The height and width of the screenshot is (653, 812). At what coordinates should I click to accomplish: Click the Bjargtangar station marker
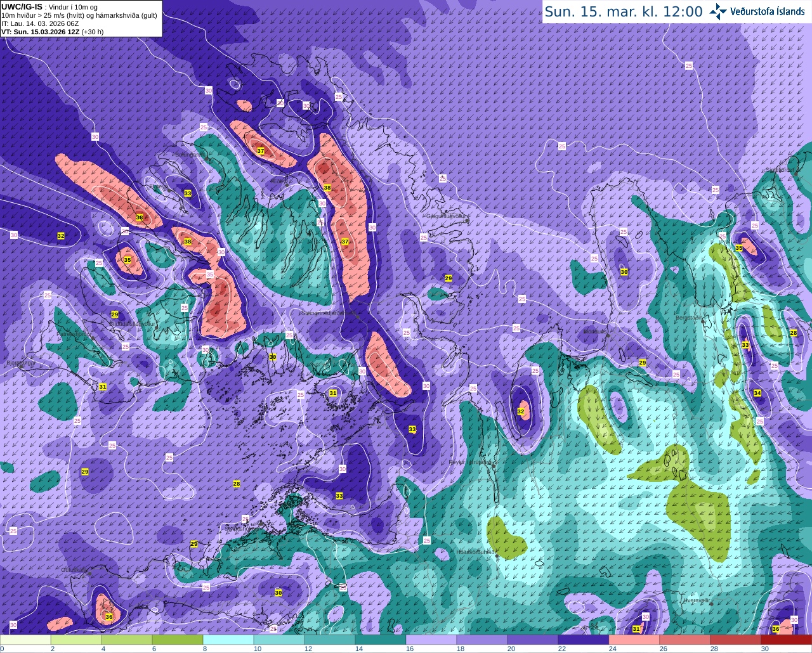[x=20, y=366]
